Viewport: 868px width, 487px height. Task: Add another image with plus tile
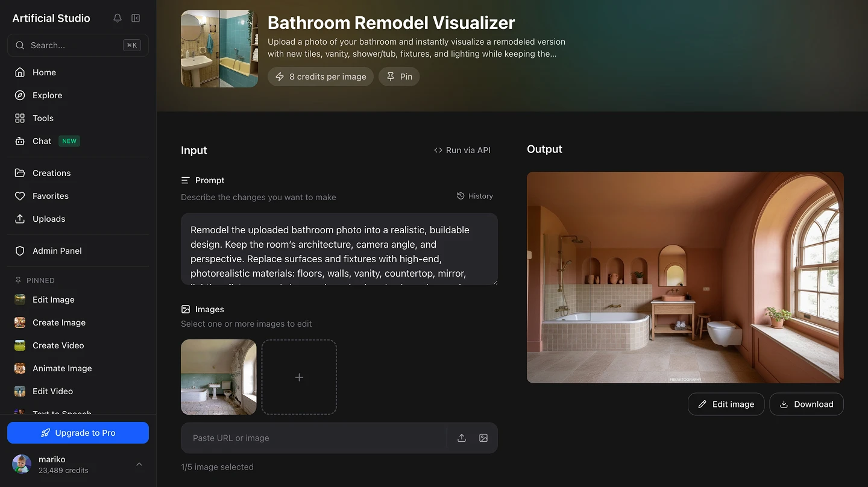coord(299,377)
